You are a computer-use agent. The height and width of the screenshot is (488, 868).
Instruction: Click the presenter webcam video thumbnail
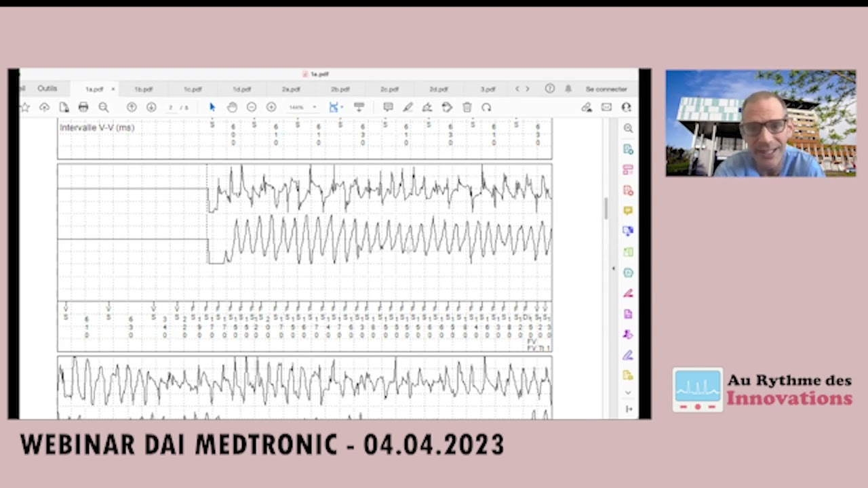click(x=760, y=123)
